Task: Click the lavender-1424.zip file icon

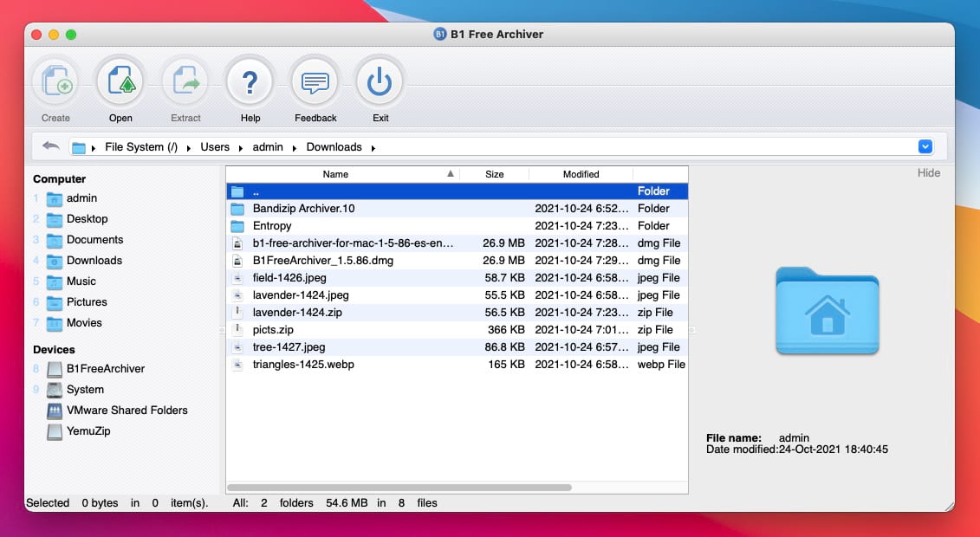Action: [x=237, y=312]
